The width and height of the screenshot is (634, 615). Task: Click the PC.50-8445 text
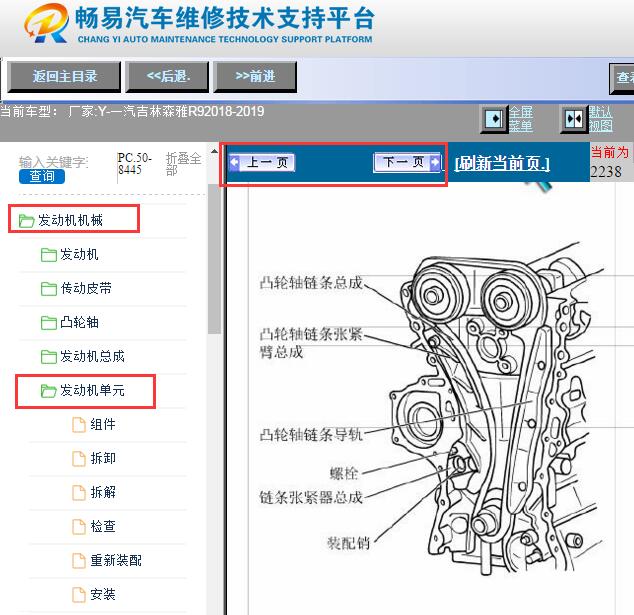(134, 163)
